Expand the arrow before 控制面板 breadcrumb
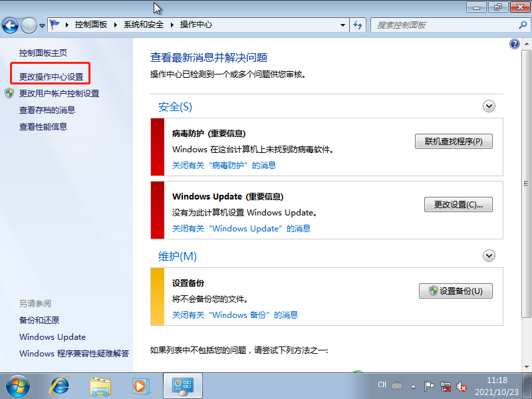Image resolution: width=532 pixels, height=399 pixels. tap(67, 25)
